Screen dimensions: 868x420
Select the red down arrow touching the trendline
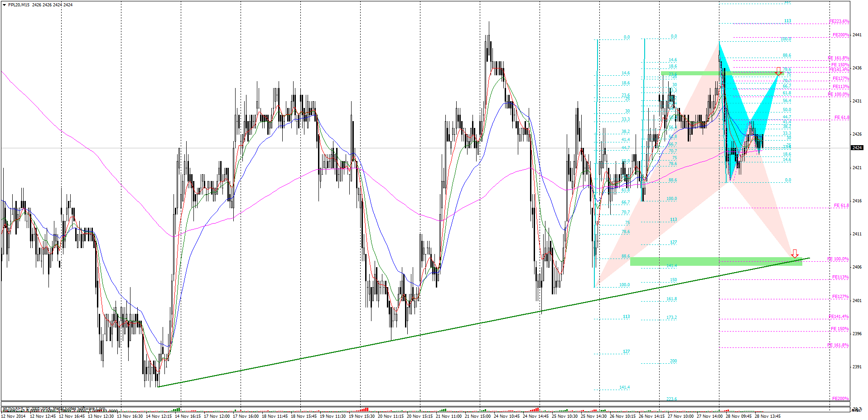point(795,254)
